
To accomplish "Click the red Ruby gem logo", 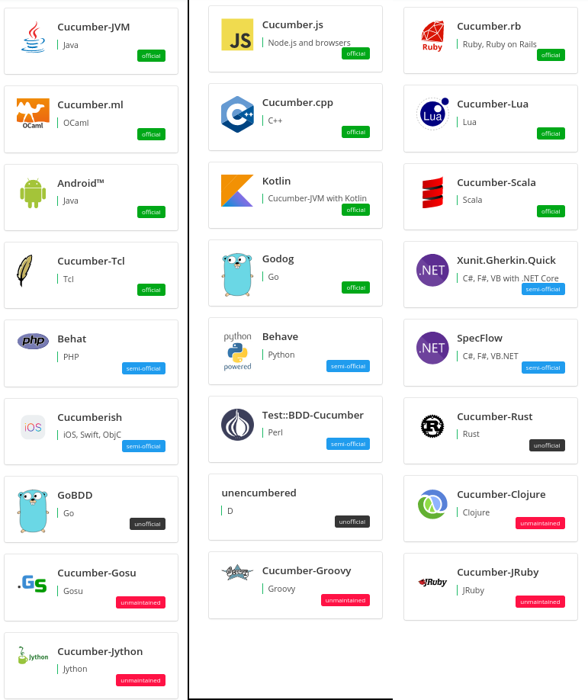I will 432,36.
